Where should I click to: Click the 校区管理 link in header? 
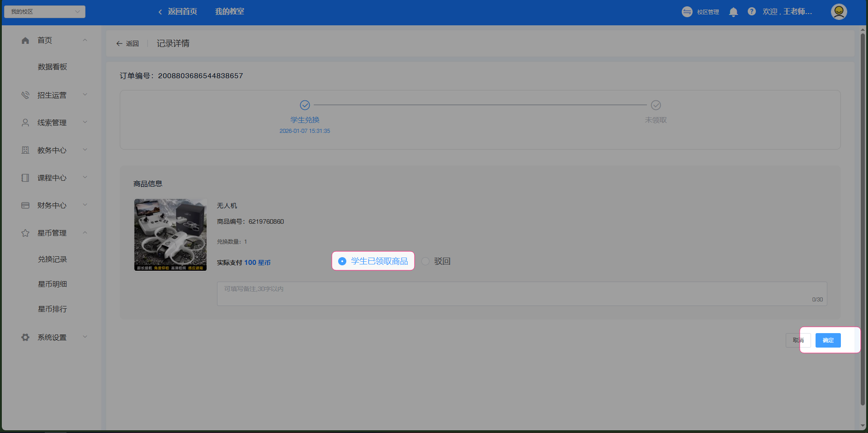coord(708,12)
